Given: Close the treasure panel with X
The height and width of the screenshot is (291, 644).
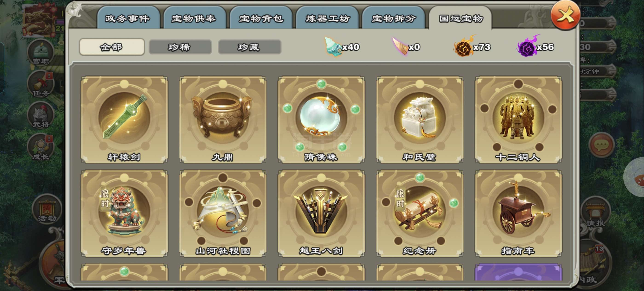Looking at the screenshot, I should pyautogui.click(x=565, y=15).
